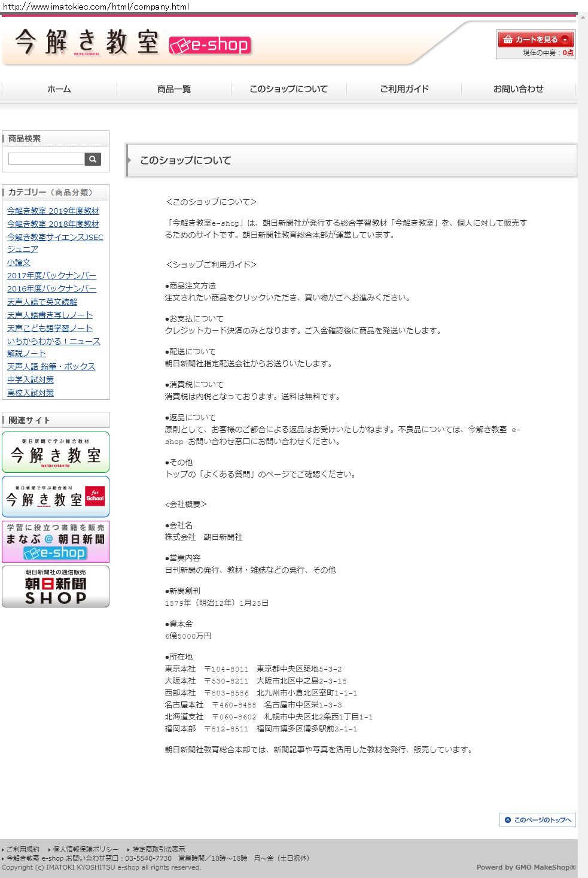Open the お問い合わせ menu item
The width and height of the screenshot is (588, 878).
[519, 89]
